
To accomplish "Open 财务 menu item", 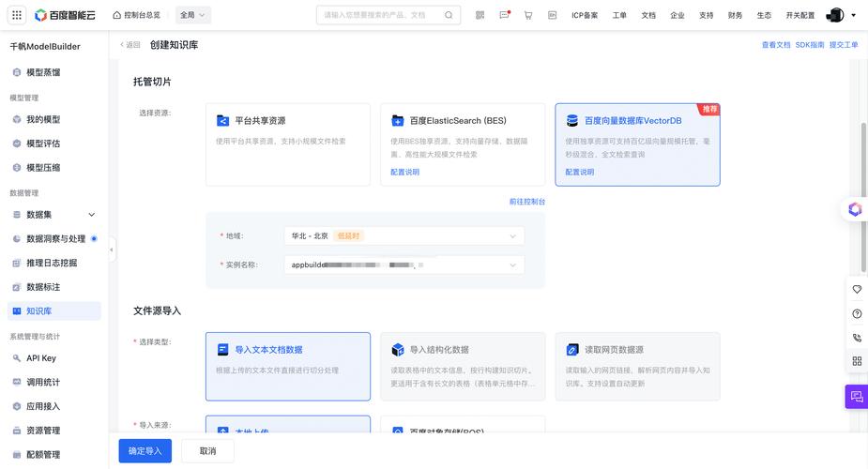I will tap(735, 16).
